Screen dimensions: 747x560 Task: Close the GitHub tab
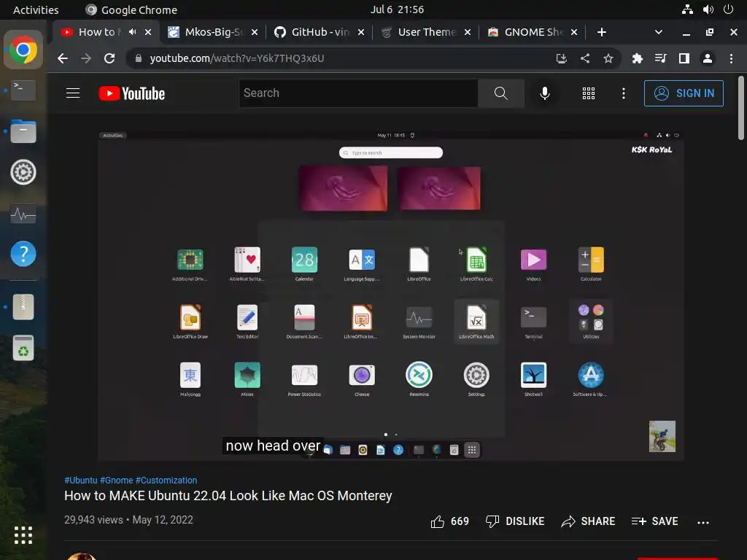pos(361,32)
